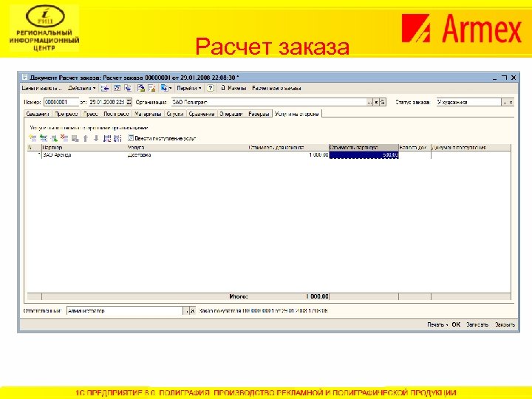Delete the current row in services table
This screenshot has width=532, height=399.
(x=64, y=138)
